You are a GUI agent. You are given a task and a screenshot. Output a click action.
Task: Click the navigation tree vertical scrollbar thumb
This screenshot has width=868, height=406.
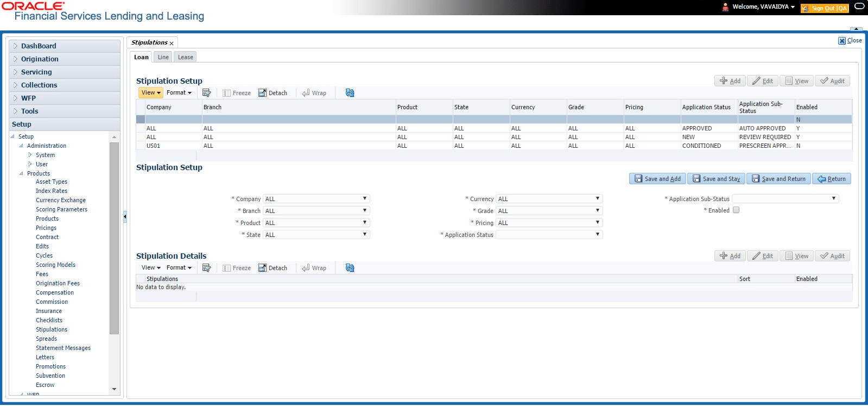pyautogui.click(x=114, y=238)
